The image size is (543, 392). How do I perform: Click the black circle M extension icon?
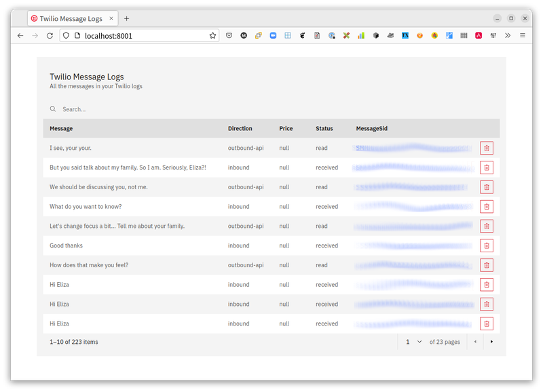pos(244,35)
